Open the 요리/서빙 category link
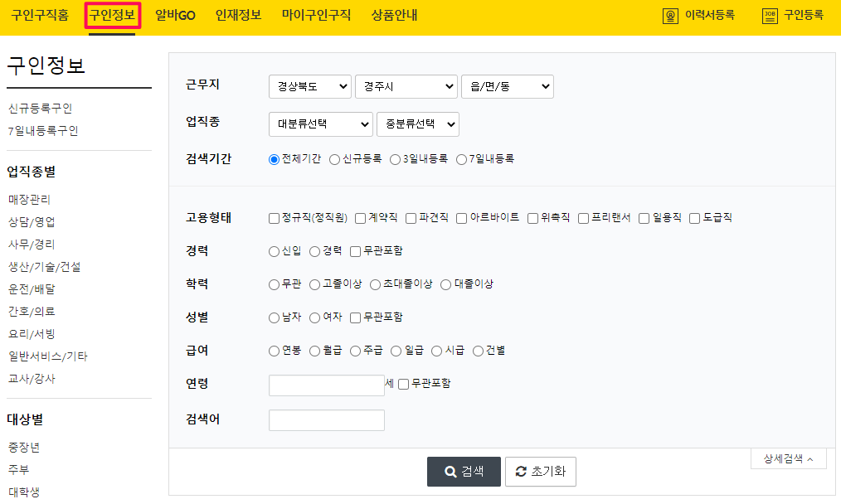Screen dimensions: 841x504 click(32, 335)
